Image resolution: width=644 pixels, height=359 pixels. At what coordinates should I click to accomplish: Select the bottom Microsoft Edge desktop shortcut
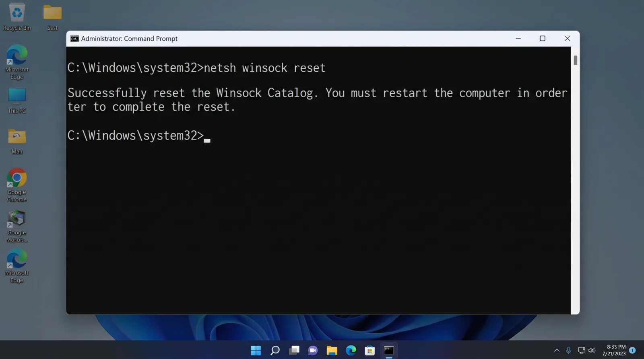point(17,266)
